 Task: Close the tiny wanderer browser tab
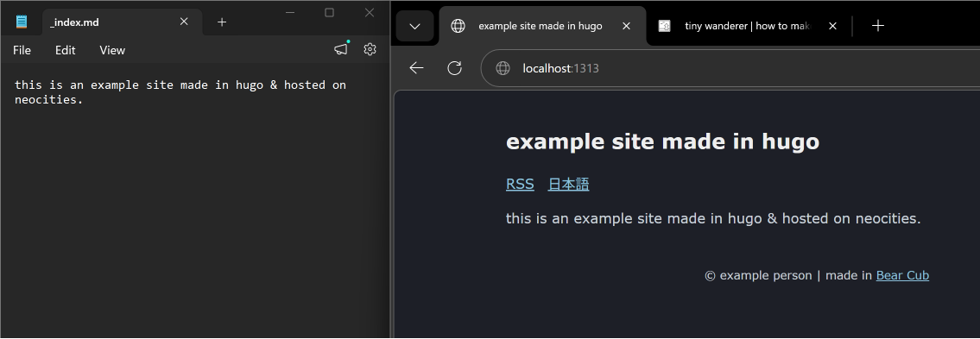[832, 26]
